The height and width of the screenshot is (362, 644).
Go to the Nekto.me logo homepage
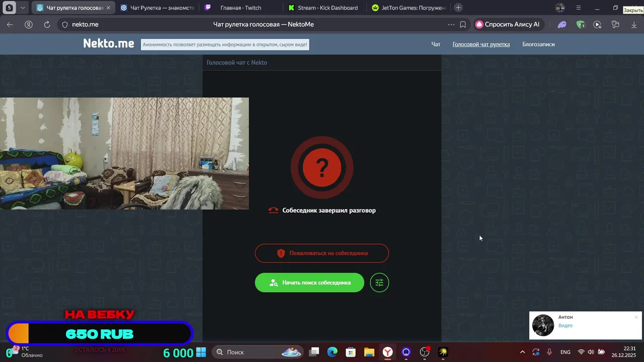click(x=109, y=44)
